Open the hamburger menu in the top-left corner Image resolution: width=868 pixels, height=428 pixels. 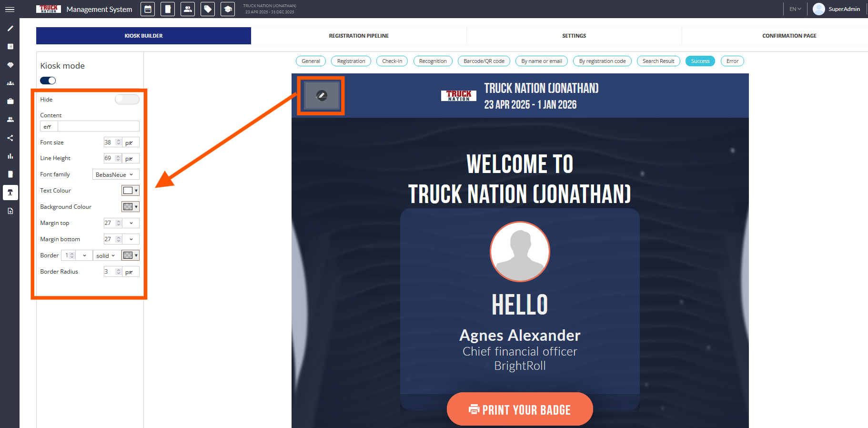pos(10,9)
